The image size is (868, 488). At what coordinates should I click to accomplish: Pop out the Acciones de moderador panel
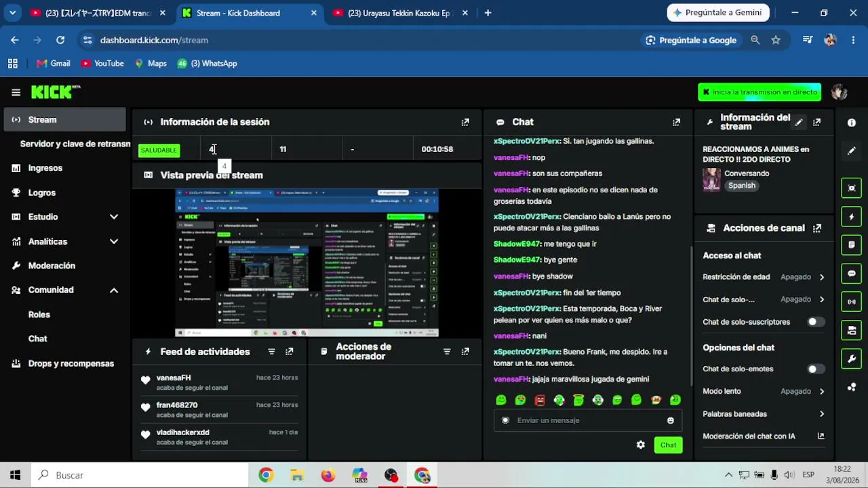click(465, 352)
